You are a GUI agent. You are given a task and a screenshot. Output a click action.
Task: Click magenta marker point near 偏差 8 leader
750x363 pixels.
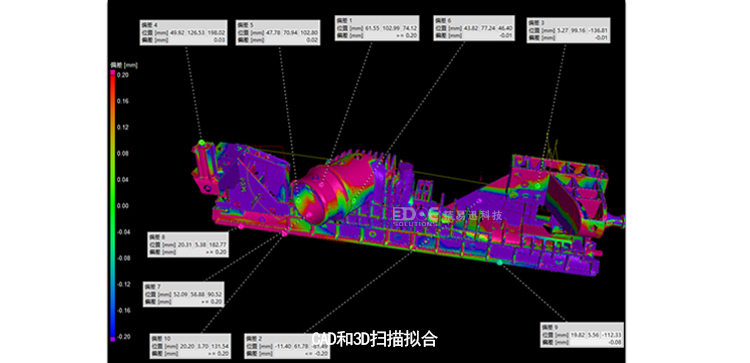pos(241,227)
